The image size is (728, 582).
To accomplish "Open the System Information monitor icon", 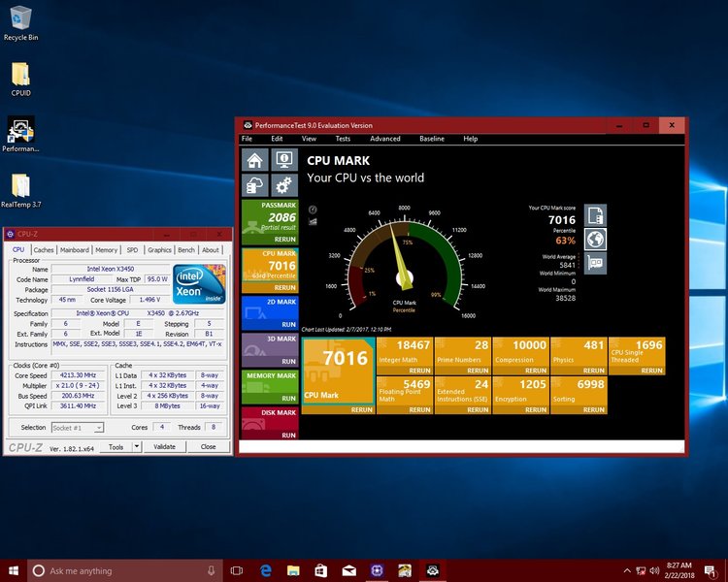I will 284,160.
